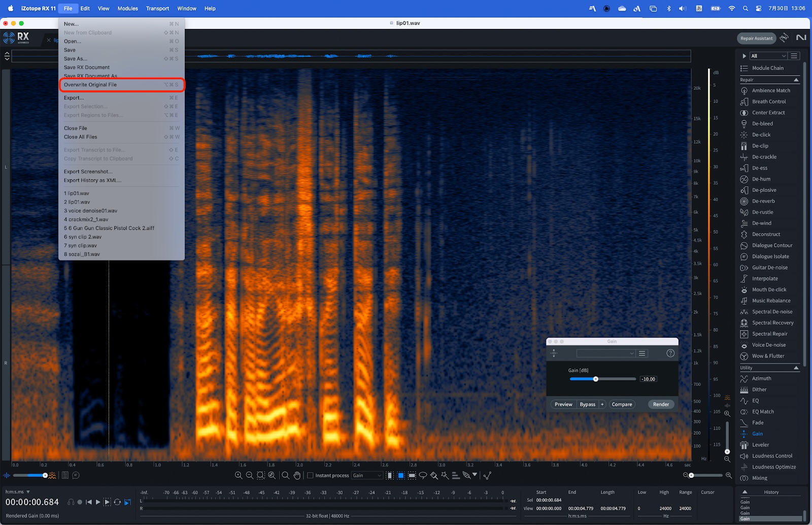Select the magic wand tool
The width and height of the screenshot is (812, 525).
click(445, 476)
